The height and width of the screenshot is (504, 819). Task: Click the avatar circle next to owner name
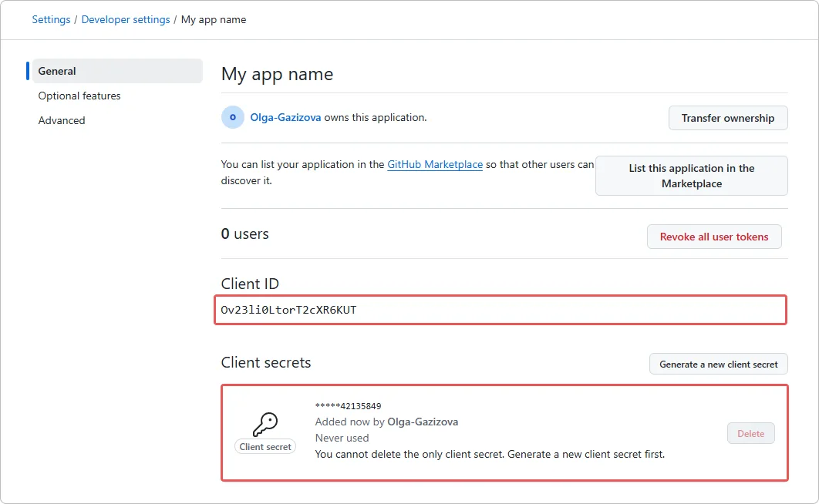pos(232,116)
